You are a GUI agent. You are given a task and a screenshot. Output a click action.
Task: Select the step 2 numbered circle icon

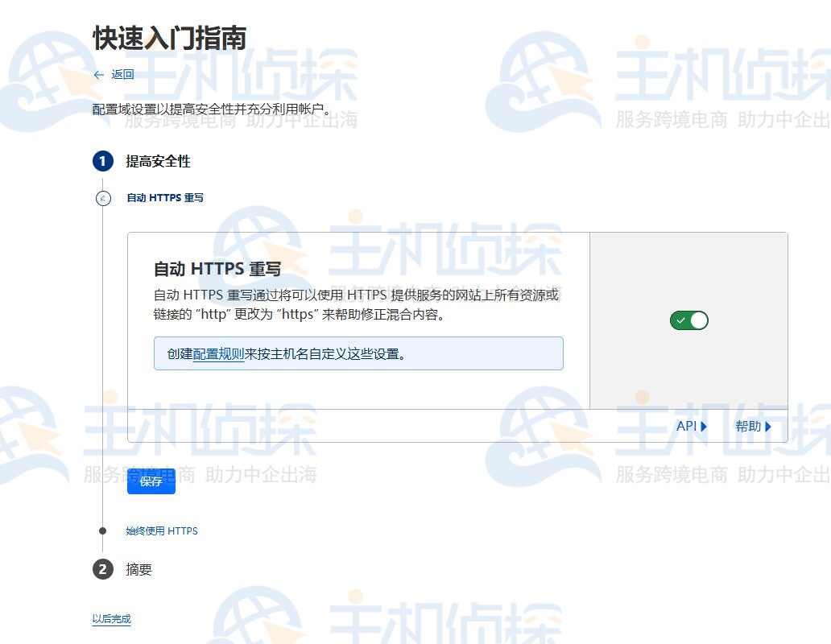(x=102, y=569)
